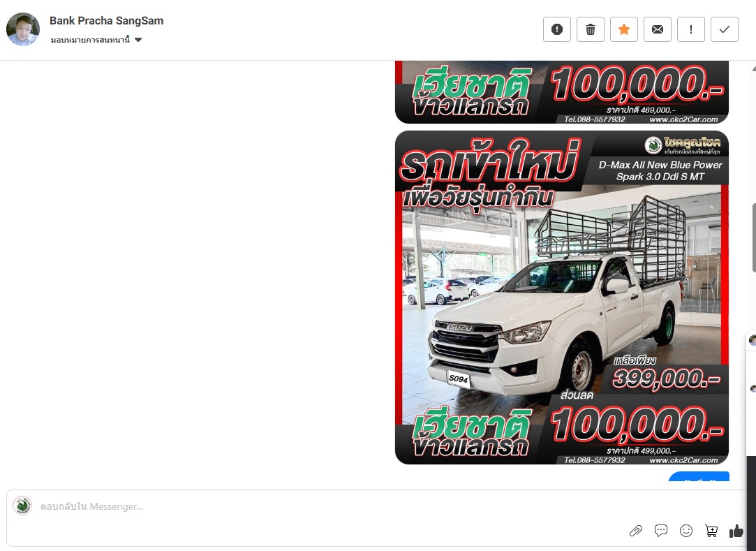The height and width of the screenshot is (551, 756).
Task: Mark conversation as unread envelope icon
Action: [x=657, y=29]
